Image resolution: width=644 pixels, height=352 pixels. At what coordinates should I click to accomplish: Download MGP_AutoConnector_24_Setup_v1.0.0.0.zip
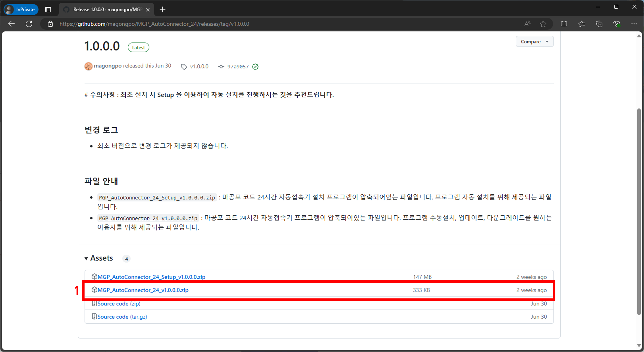pyautogui.click(x=151, y=277)
